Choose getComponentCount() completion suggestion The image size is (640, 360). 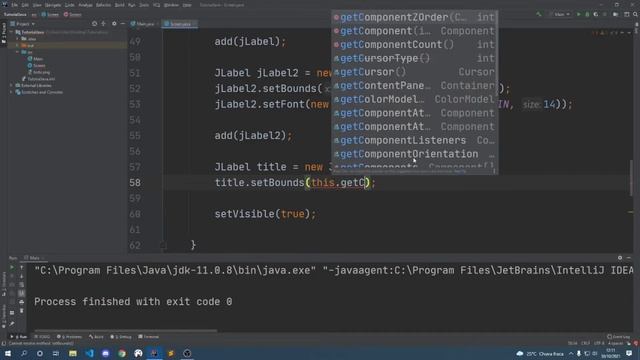click(x=414, y=44)
